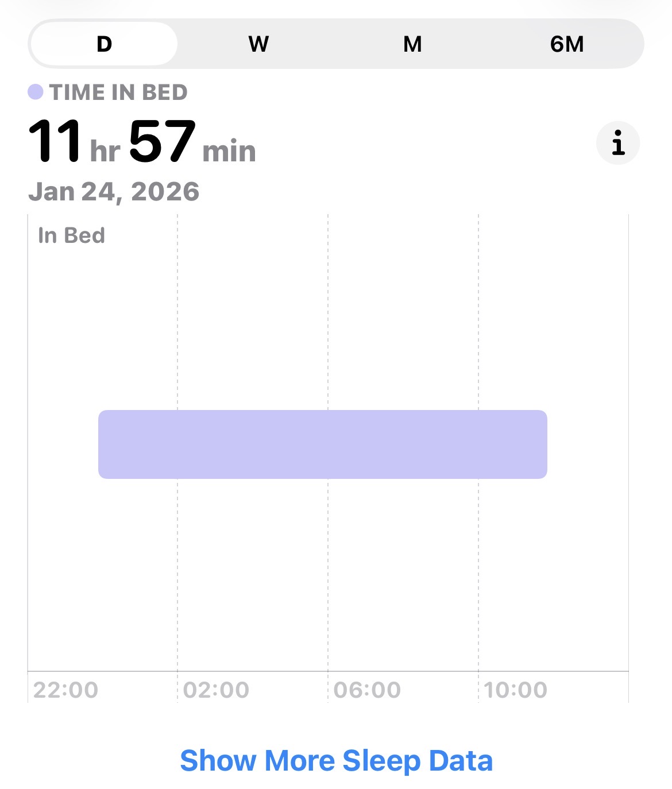Tap the info icon button
672x789 pixels.
click(617, 143)
